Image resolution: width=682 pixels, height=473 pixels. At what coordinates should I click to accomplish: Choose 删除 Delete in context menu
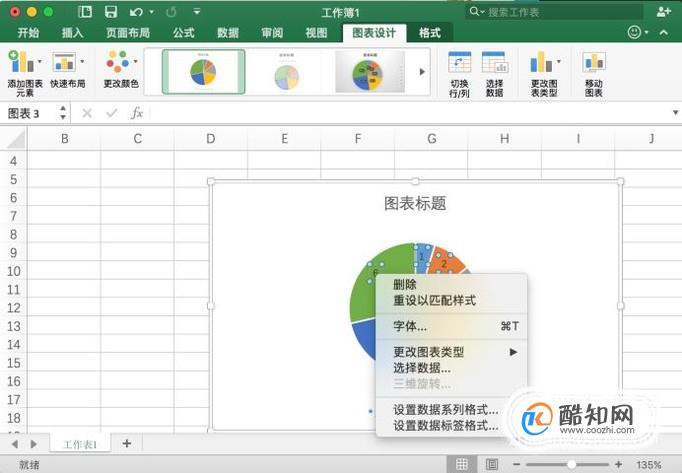pyautogui.click(x=451, y=284)
